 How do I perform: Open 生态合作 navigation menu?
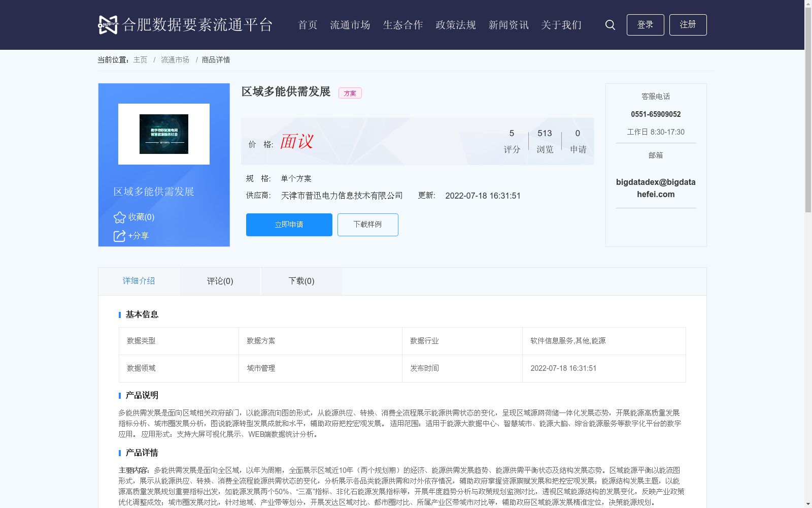[403, 25]
